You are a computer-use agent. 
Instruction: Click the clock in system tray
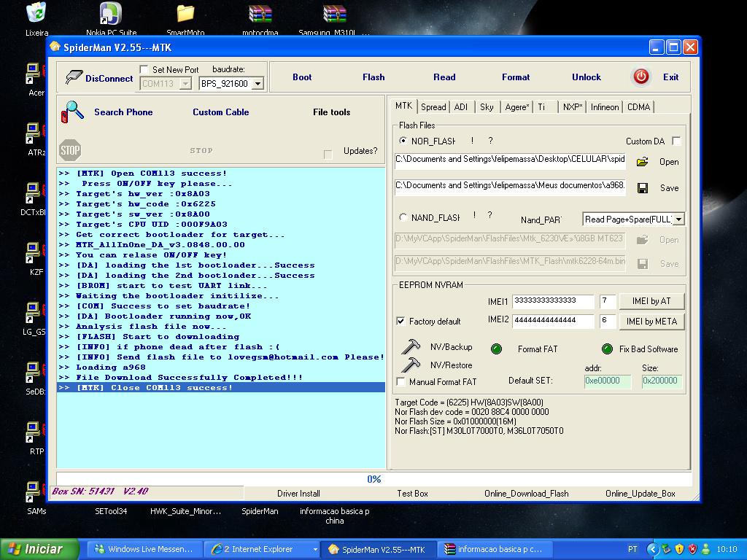coord(727,549)
